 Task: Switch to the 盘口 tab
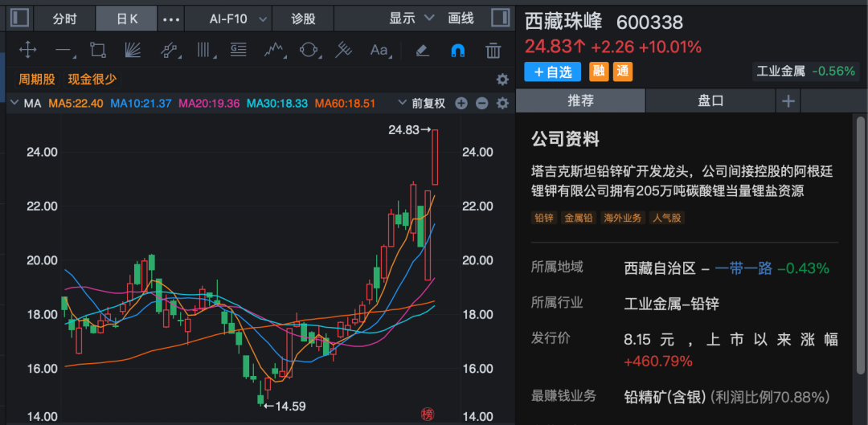click(710, 100)
